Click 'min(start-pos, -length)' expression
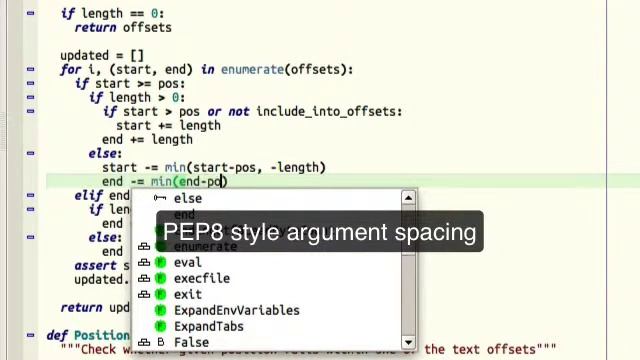Image resolution: width=640 pixels, height=360 pixels. click(245, 167)
